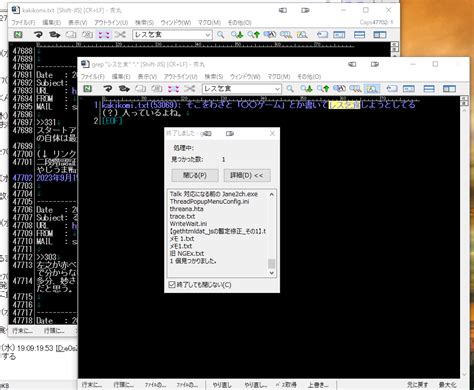Select threana.hta in dialog file list
The width and height of the screenshot is (474, 390).
click(186, 209)
